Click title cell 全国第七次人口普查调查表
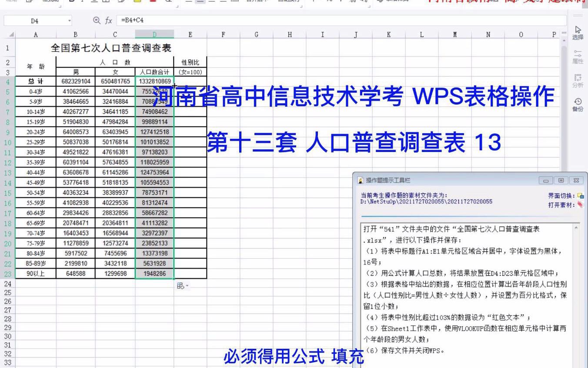 click(111, 48)
